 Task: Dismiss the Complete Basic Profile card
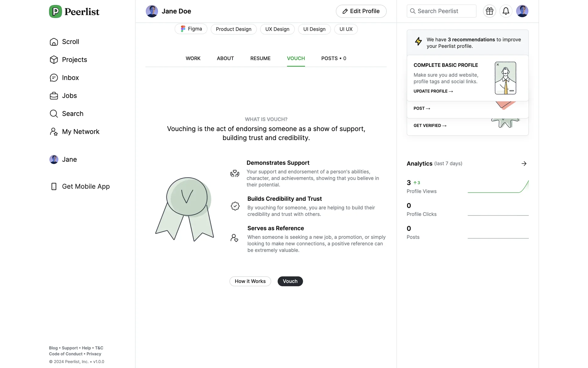(x=498, y=65)
